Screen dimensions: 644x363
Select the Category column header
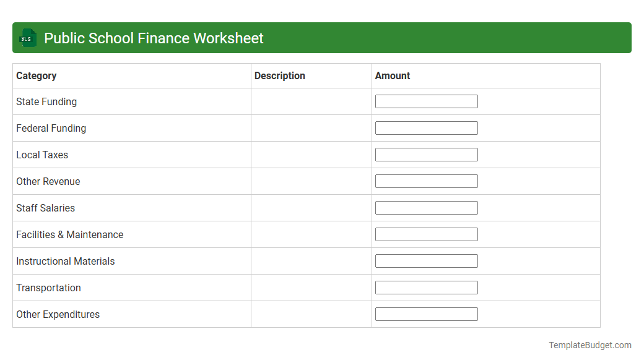pyautogui.click(x=36, y=75)
